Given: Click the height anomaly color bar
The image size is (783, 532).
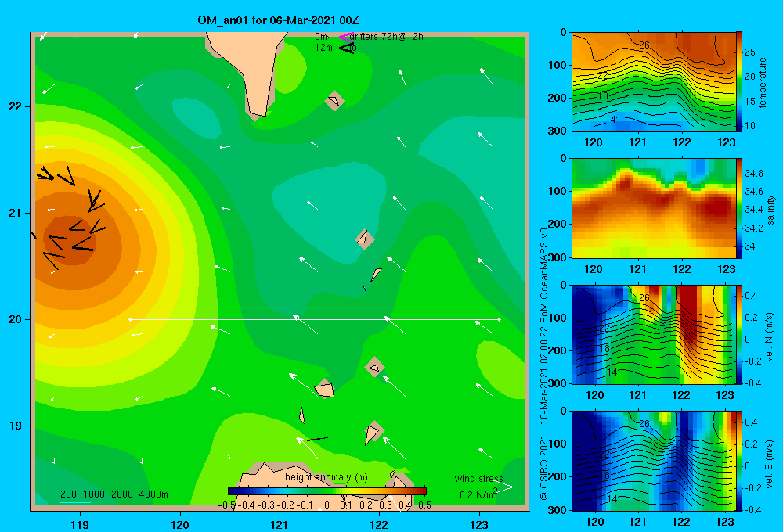Looking at the screenshot, I should [327, 491].
